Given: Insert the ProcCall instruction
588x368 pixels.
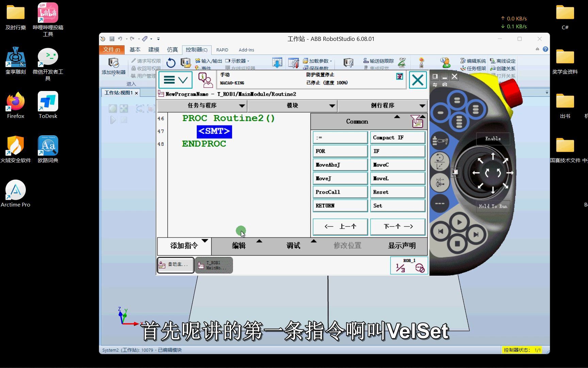Looking at the screenshot, I should (340, 192).
